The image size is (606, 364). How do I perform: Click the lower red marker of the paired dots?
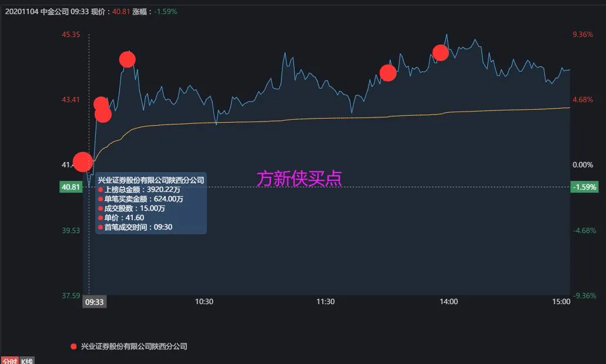(104, 114)
